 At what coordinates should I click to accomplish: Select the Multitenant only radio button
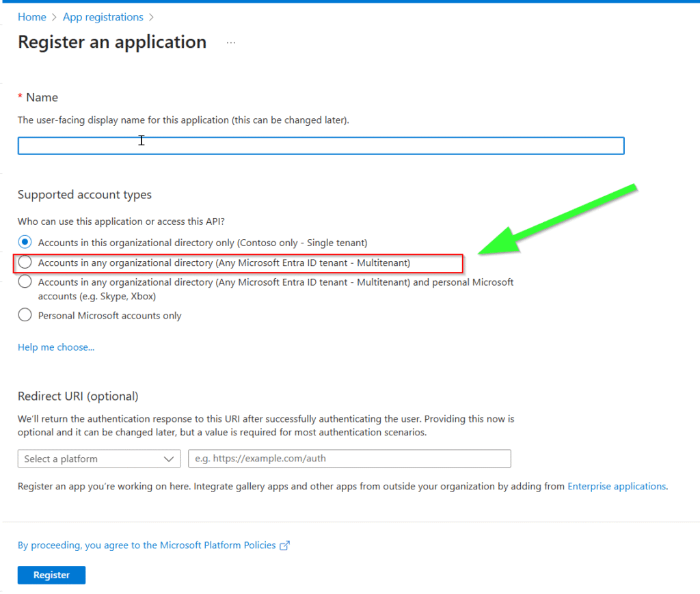coord(25,262)
